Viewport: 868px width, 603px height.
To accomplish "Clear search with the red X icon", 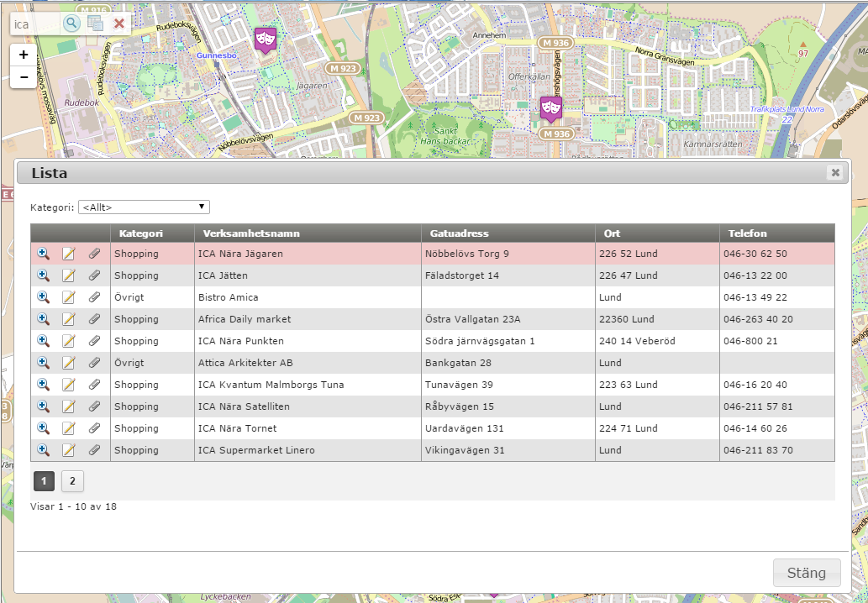I will 119,24.
